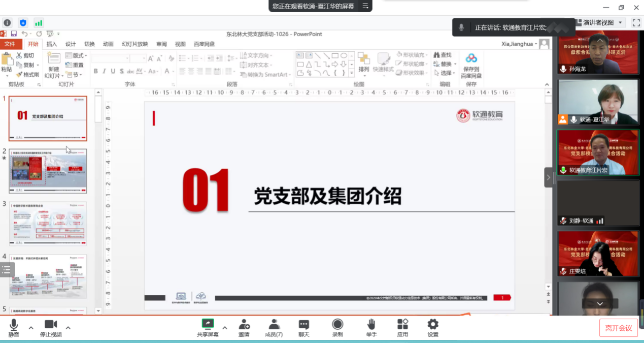Viewport: 644px width, 343px height.
Task: Expand audio options arrow beside Mute
Action: pos(31,328)
